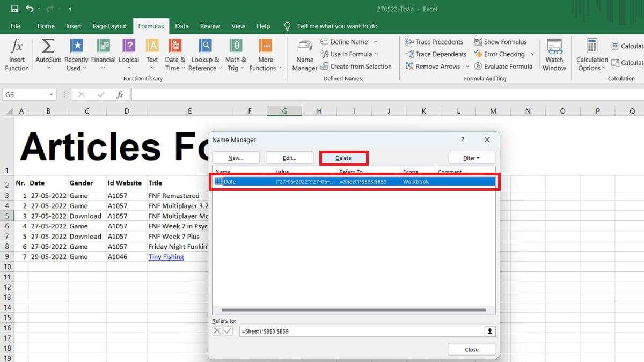This screenshot has height=362, width=644.
Task: Expand the Define Name dropdown arrow
Action: pyautogui.click(x=375, y=42)
